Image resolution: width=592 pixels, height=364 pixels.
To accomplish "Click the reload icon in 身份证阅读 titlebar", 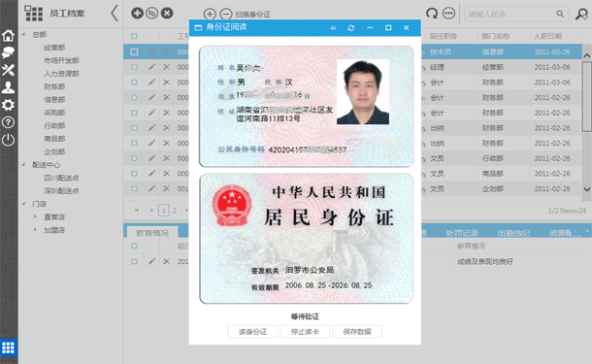I will coord(351,27).
